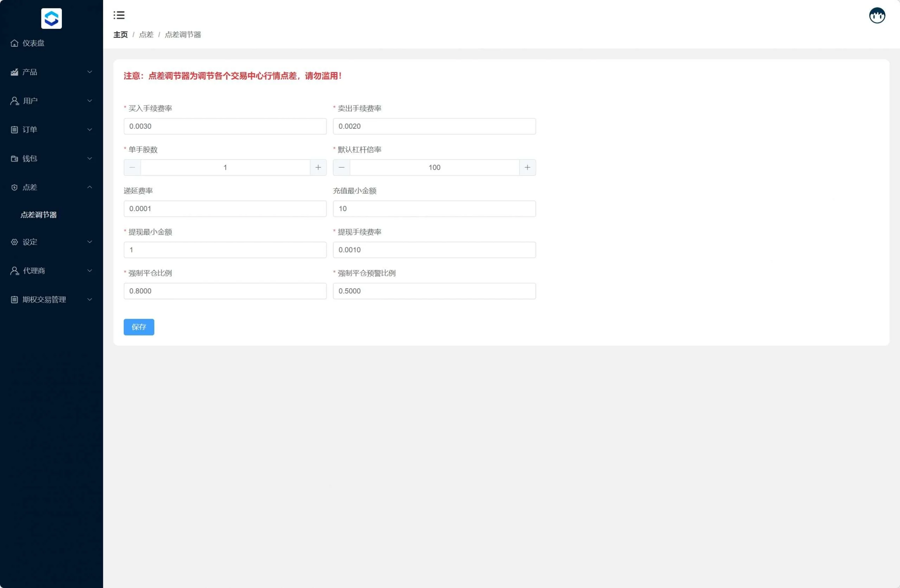This screenshot has width=900, height=588.
Task: Open the user avatar menu
Action: tap(876, 16)
